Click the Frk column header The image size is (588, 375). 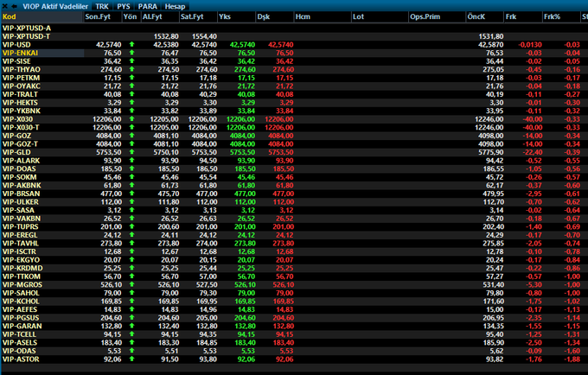point(523,17)
